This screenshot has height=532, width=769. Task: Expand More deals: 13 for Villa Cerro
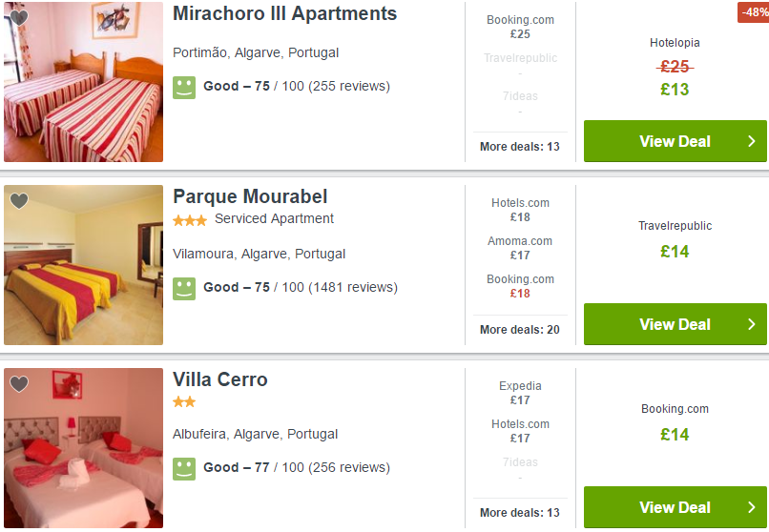click(519, 513)
